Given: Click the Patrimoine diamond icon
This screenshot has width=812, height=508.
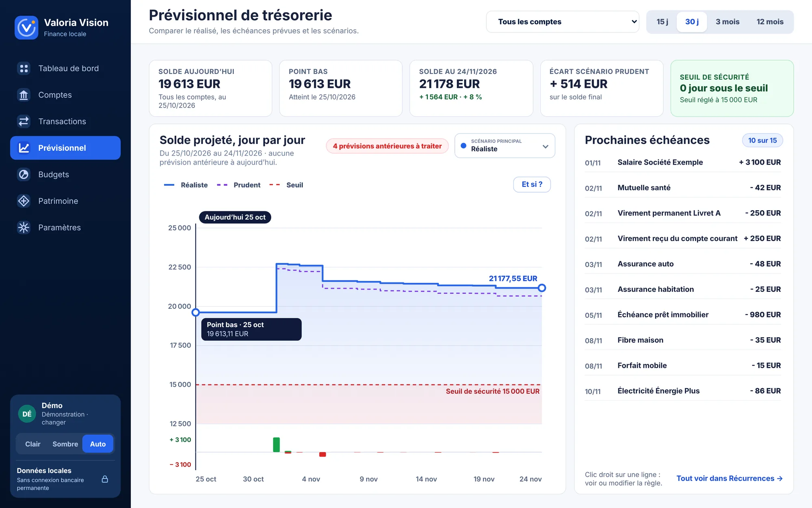Looking at the screenshot, I should 24,201.
